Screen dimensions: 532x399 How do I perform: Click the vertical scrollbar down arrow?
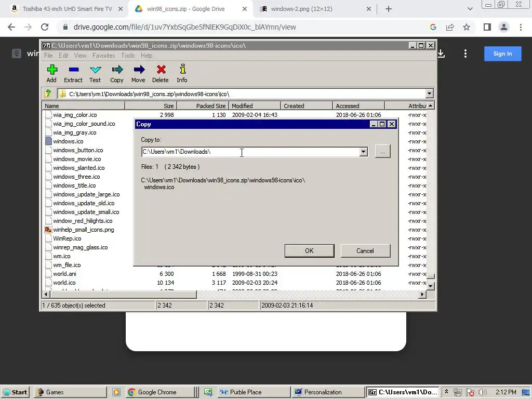tap(430, 286)
